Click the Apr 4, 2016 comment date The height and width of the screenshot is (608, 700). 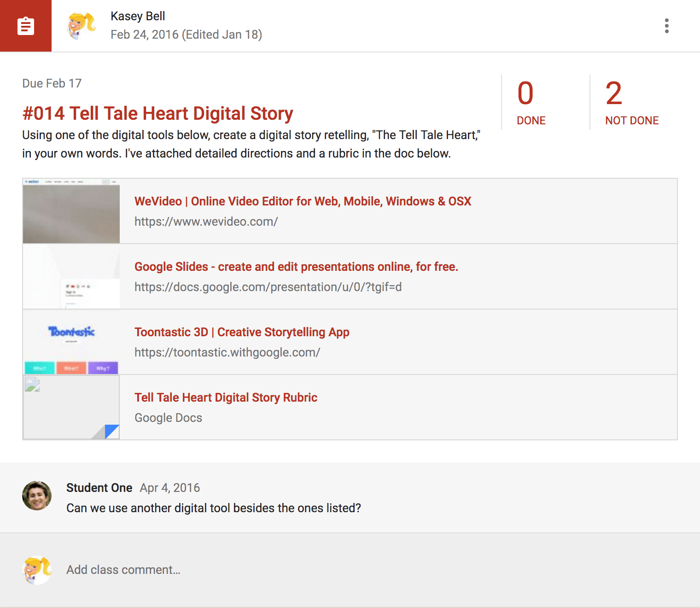coord(170,488)
